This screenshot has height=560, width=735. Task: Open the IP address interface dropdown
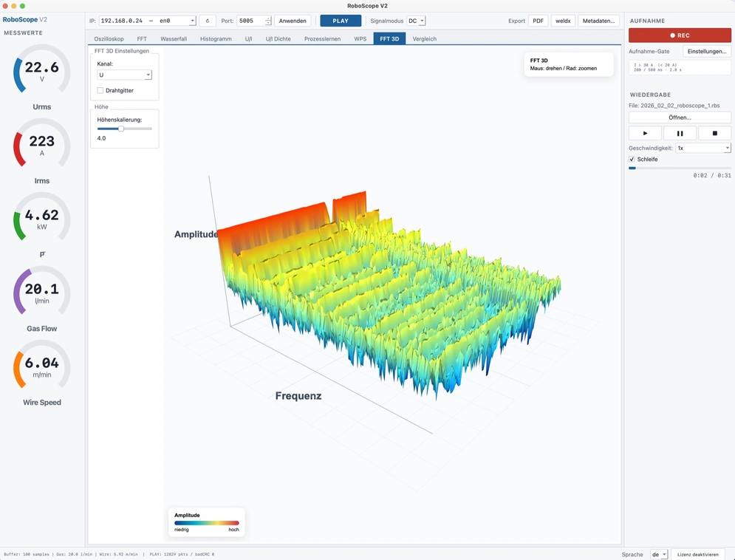147,21
